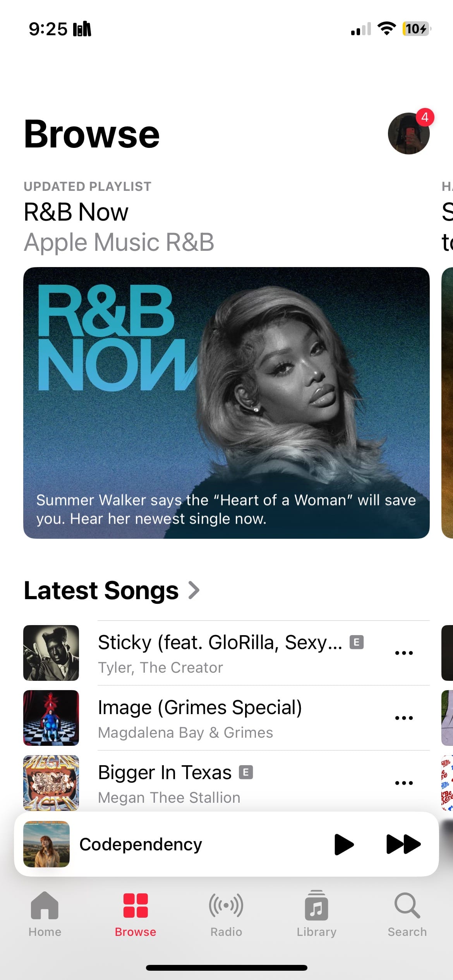Open more options for Bigger In Texas
Screen dimensions: 453x980
tap(404, 783)
